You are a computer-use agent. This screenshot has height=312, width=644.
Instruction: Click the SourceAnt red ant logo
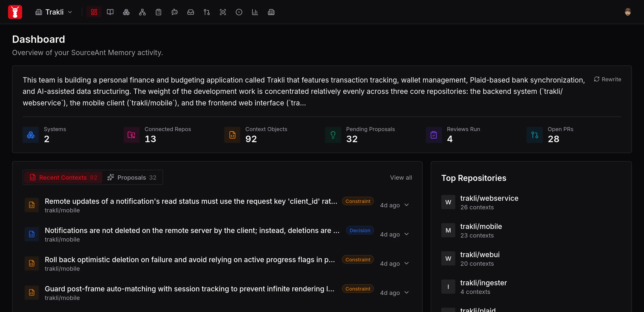coord(15,12)
